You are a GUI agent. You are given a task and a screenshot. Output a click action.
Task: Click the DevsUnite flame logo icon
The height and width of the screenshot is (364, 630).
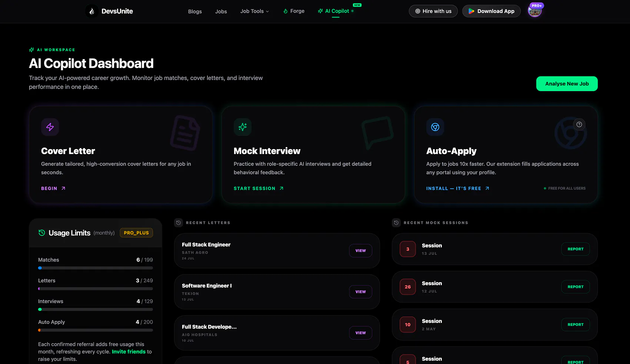tap(92, 11)
